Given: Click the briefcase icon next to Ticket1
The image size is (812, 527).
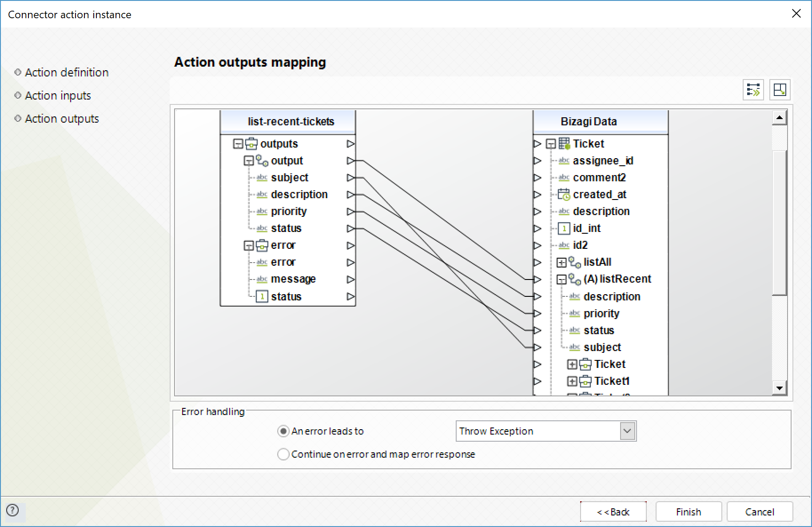Looking at the screenshot, I should [585, 381].
